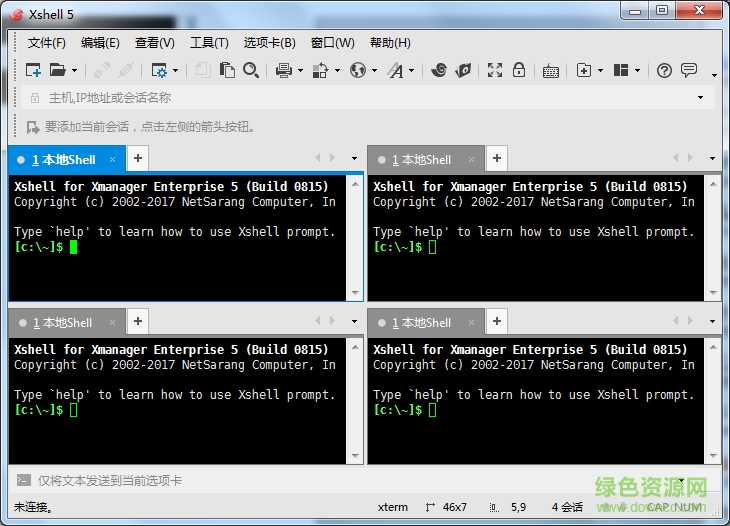The height and width of the screenshot is (526, 730).
Task: Open the 编辑(E) menu
Action: pyautogui.click(x=100, y=43)
